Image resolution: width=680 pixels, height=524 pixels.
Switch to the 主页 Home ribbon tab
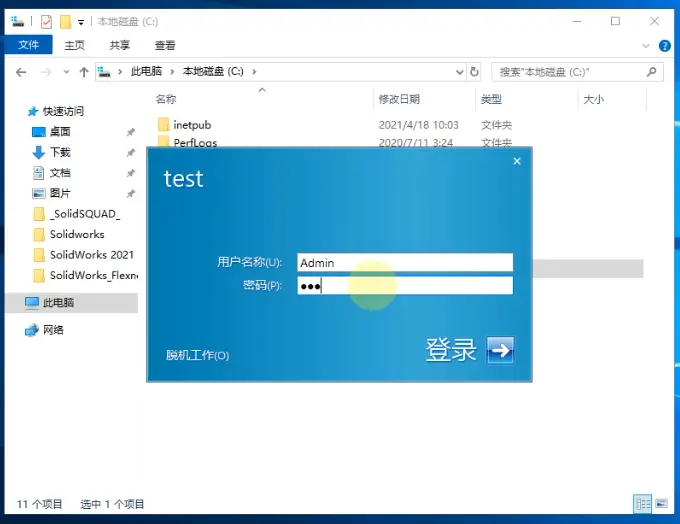pos(75,45)
